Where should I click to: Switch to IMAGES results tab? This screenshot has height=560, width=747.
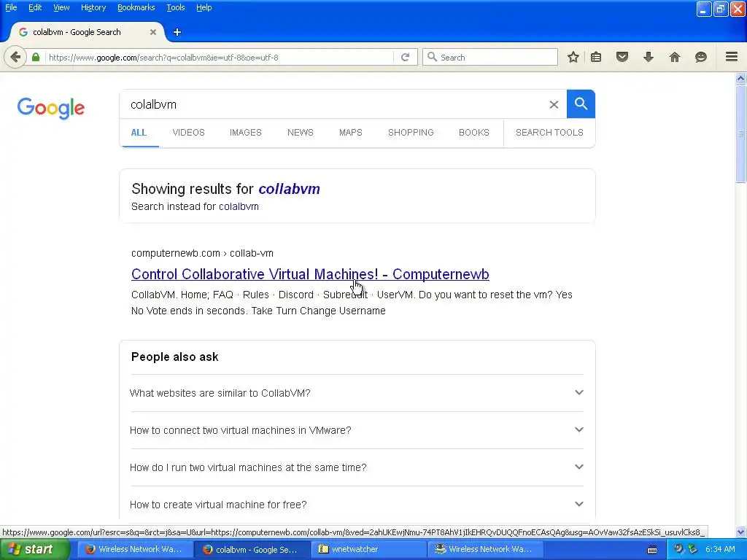[245, 133]
